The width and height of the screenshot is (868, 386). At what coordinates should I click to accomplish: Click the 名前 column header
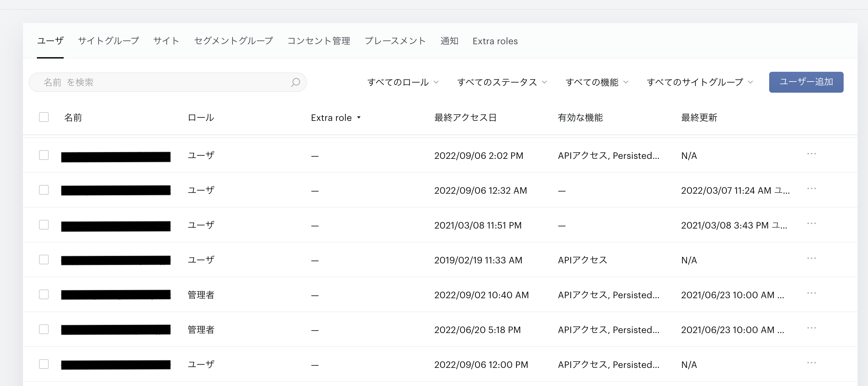click(x=73, y=117)
